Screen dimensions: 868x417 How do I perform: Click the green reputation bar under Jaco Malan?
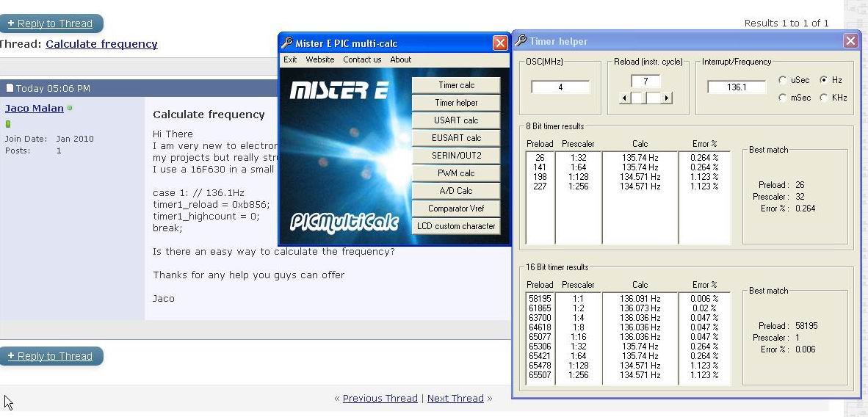(8, 124)
